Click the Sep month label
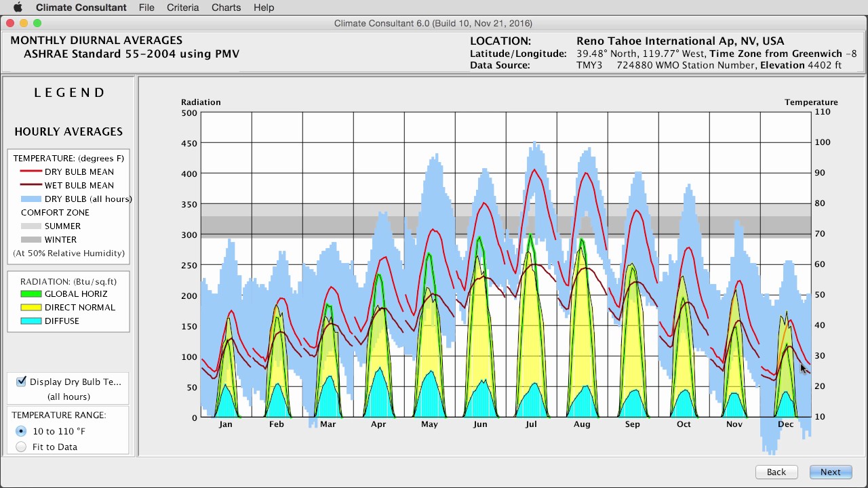The height and width of the screenshot is (488, 868). (x=633, y=424)
